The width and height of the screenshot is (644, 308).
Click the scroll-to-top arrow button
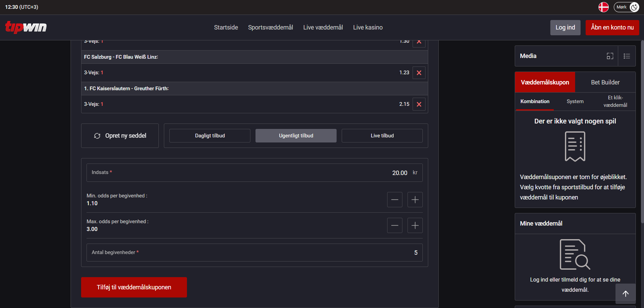pos(626,294)
